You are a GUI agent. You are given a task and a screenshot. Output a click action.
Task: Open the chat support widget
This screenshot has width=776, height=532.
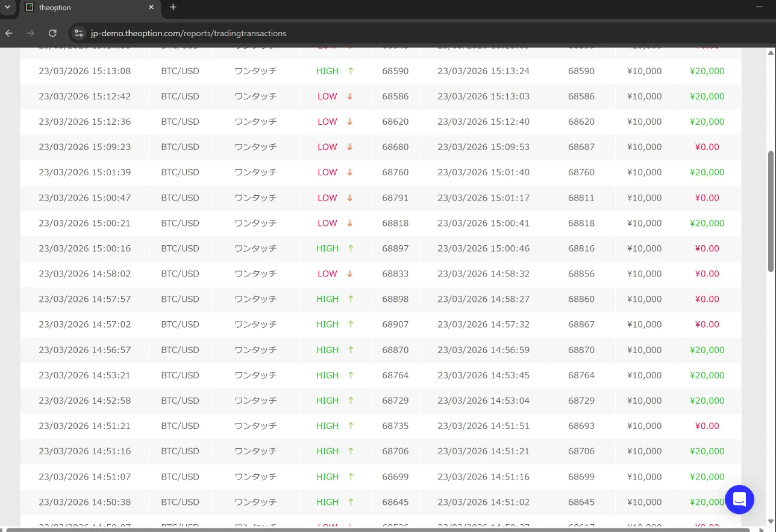click(739, 499)
